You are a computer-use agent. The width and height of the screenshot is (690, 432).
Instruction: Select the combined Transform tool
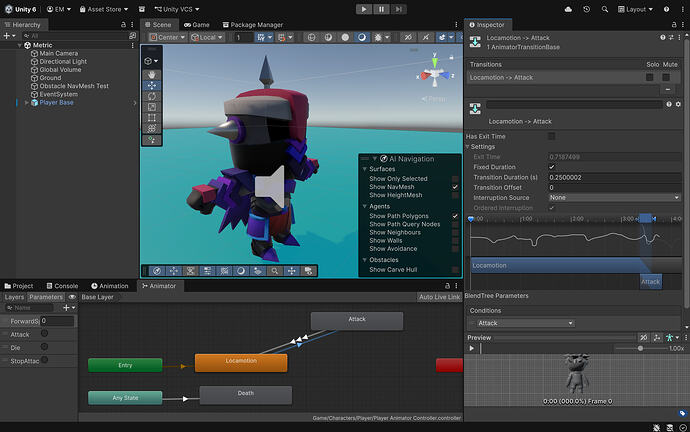(x=152, y=128)
